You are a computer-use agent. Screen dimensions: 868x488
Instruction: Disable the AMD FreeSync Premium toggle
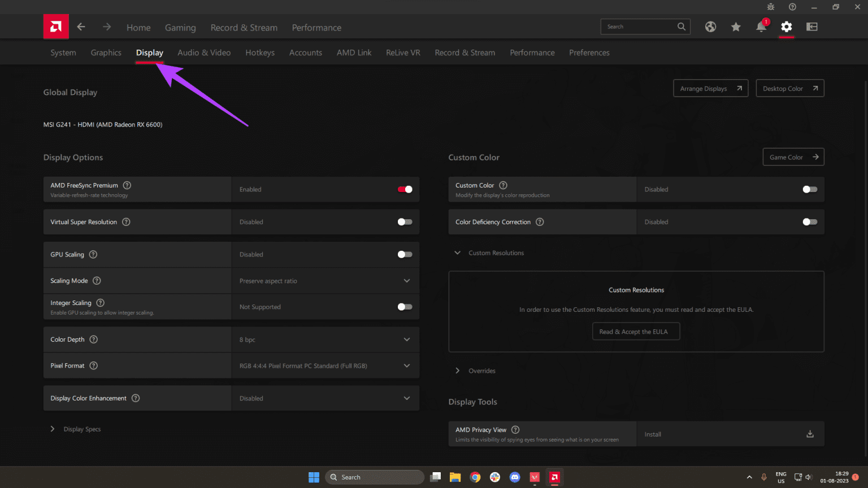[405, 189]
